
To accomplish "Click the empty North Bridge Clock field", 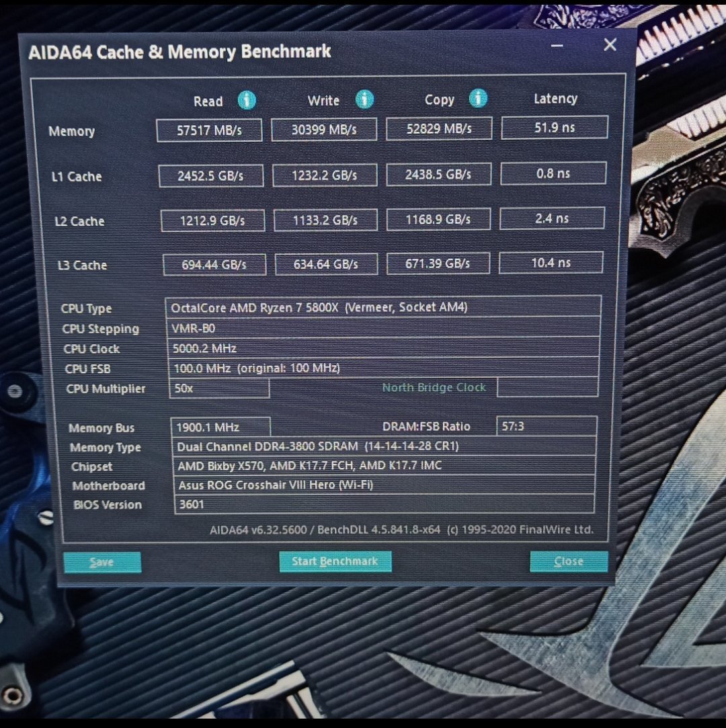I will (x=547, y=387).
